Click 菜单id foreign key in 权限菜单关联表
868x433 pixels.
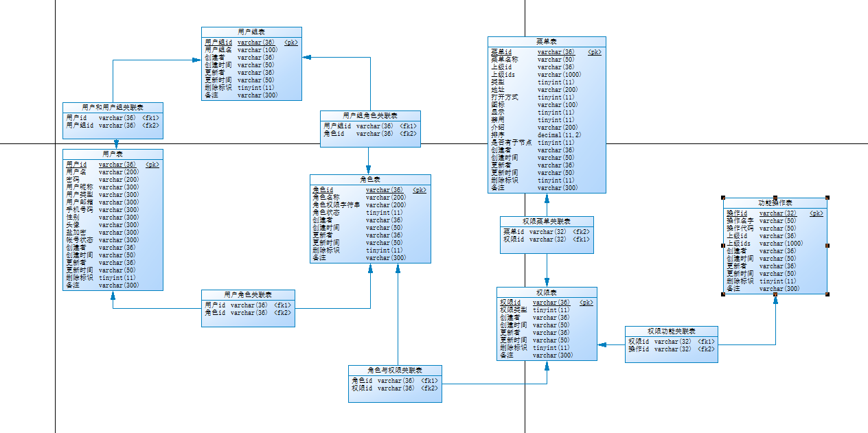(547, 232)
